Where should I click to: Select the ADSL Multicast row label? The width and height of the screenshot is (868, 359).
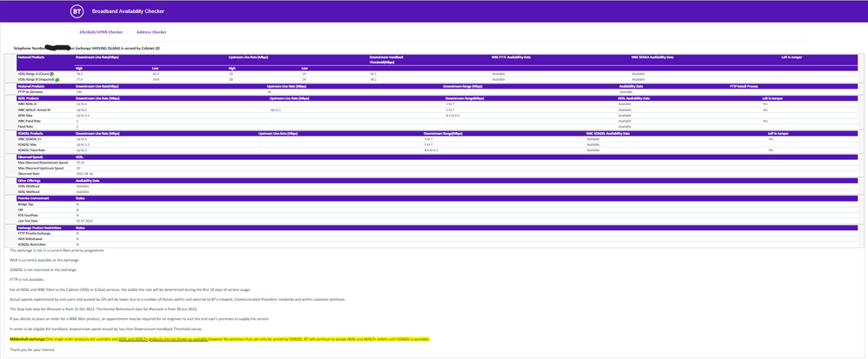click(x=29, y=191)
